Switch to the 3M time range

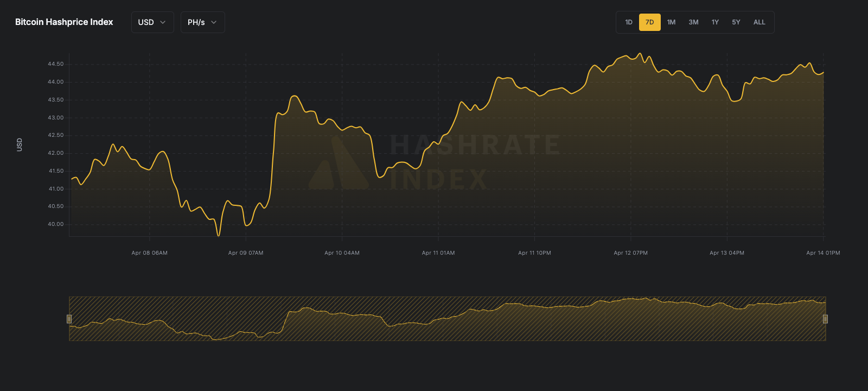tap(693, 22)
